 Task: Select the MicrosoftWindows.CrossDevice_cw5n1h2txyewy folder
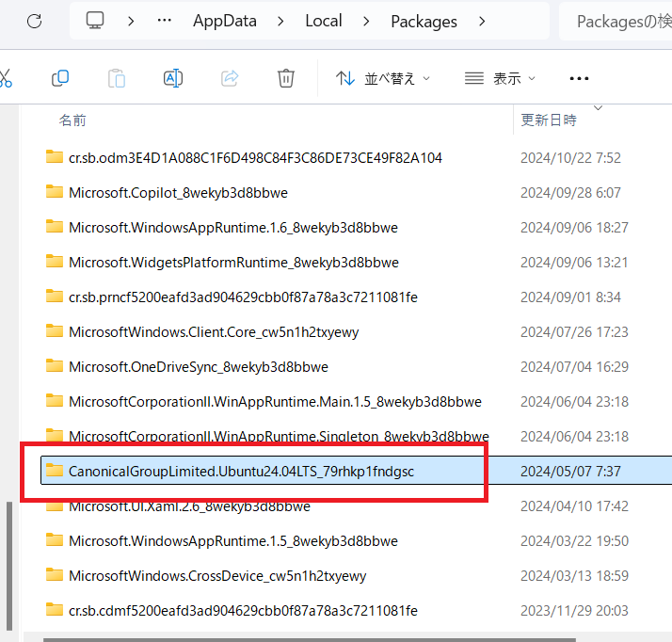coord(217,576)
